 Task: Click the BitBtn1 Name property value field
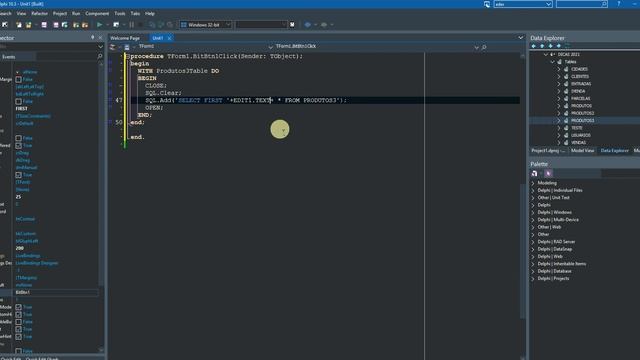pyautogui.click(x=56, y=292)
